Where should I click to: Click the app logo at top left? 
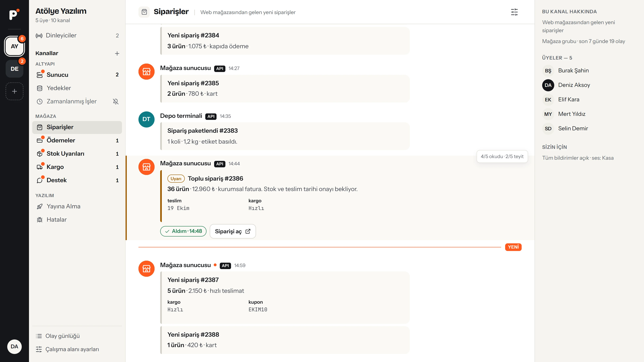pos(14,14)
